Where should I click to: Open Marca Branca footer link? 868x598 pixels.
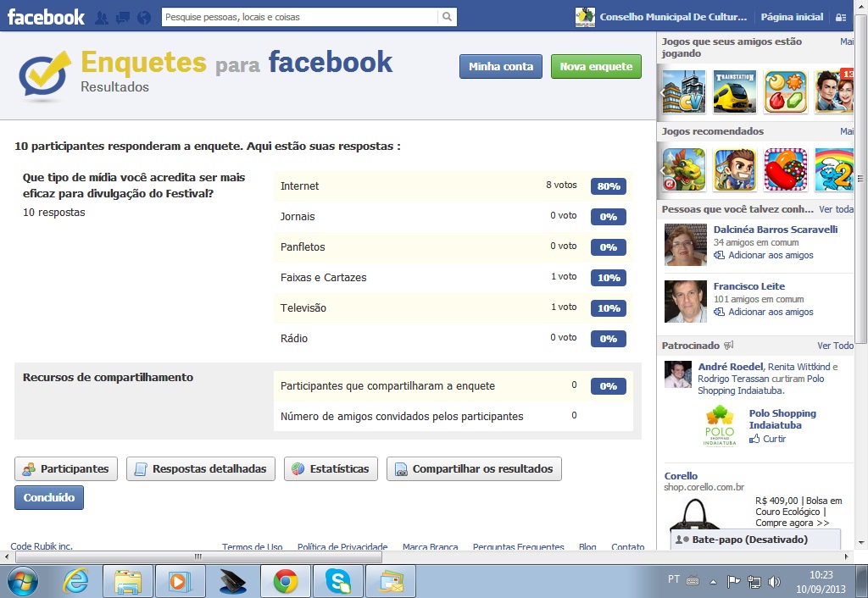(x=430, y=546)
